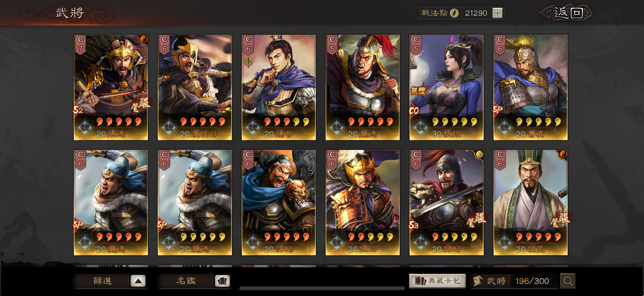Click the plus icon beside 戰法點
Viewport: 644px width, 296px height.
(x=497, y=13)
